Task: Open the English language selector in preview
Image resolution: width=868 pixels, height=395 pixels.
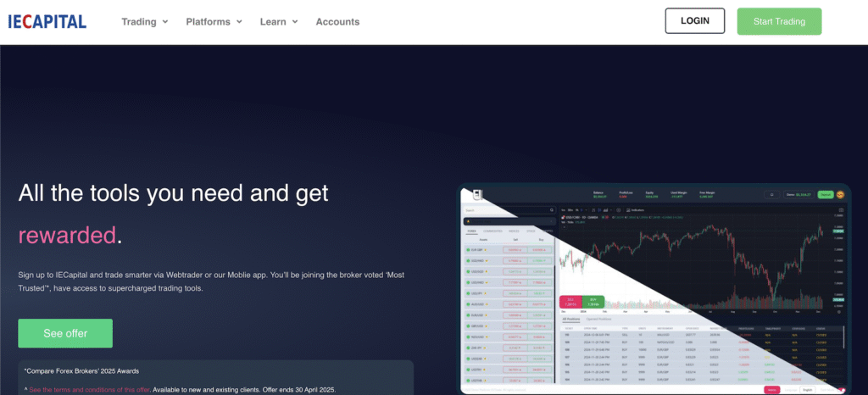Action: (x=807, y=389)
